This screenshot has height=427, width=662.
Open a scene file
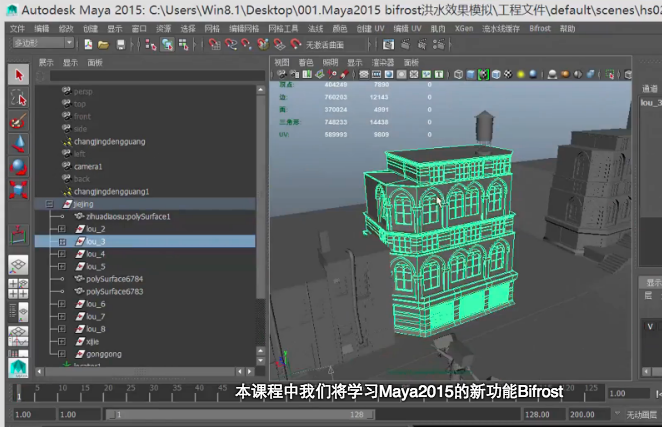click(103, 44)
